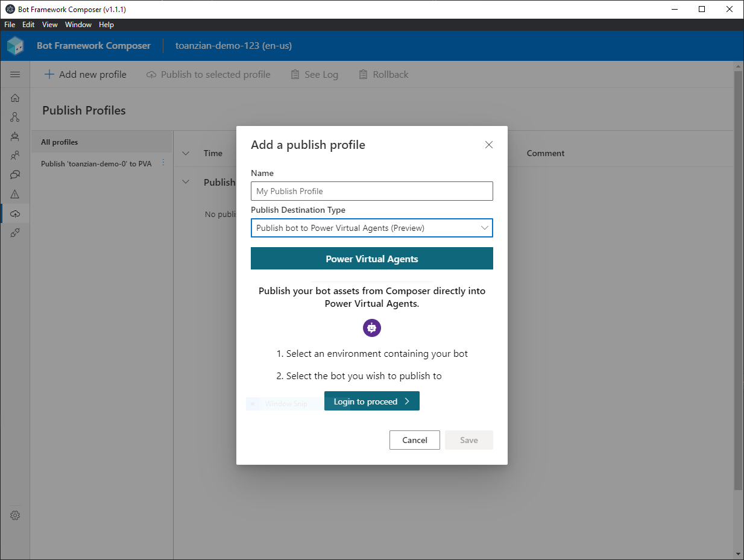Click the Name input field
The image size is (744, 560).
pyautogui.click(x=372, y=191)
